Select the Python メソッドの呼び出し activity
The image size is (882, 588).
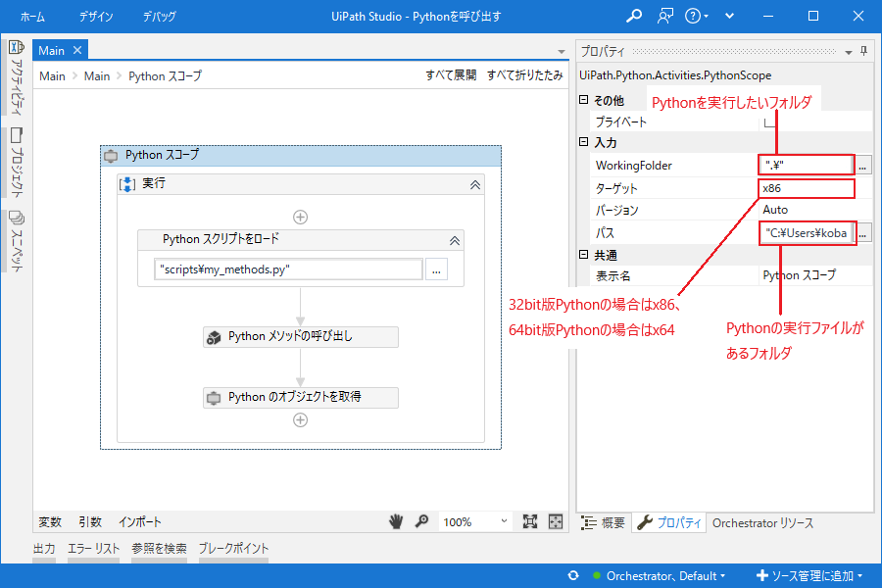(x=301, y=337)
